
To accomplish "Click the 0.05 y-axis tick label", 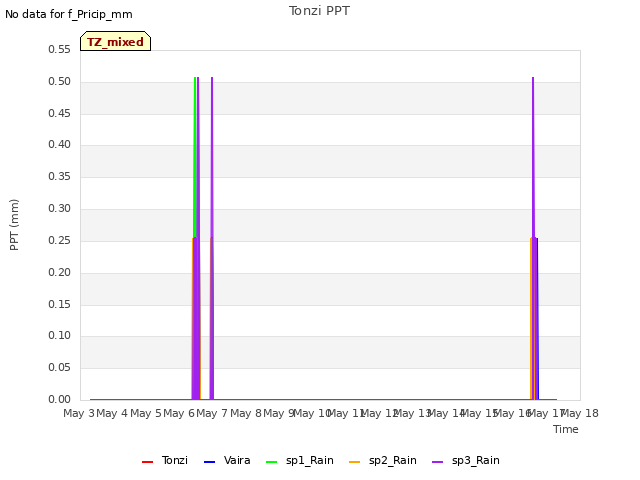I will pos(59,367).
